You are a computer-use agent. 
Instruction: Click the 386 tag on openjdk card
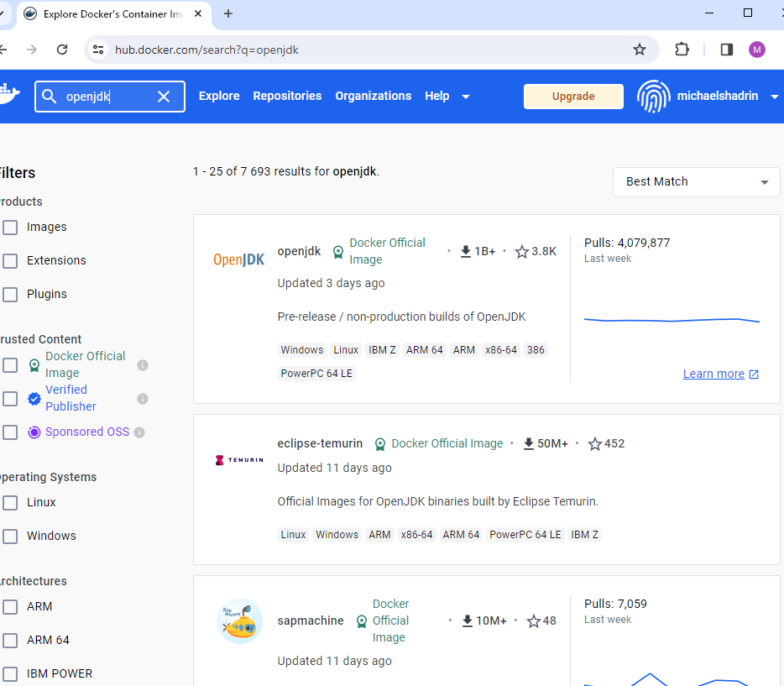[x=536, y=350]
